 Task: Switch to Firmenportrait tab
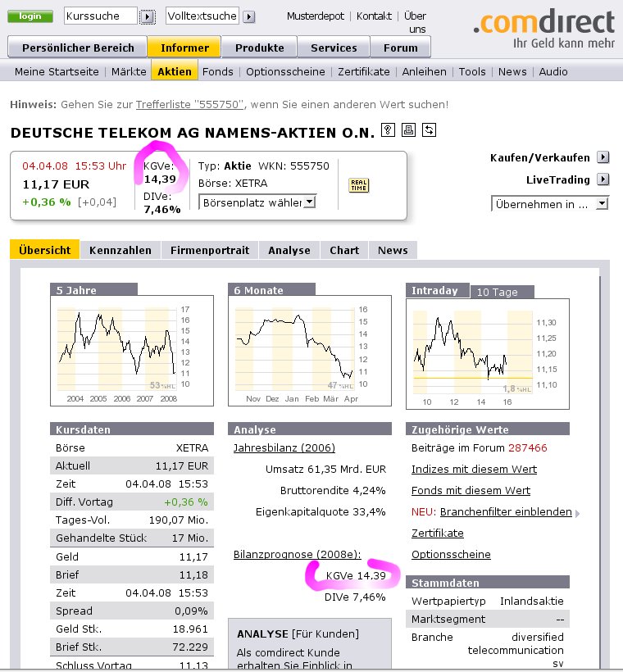coord(210,250)
